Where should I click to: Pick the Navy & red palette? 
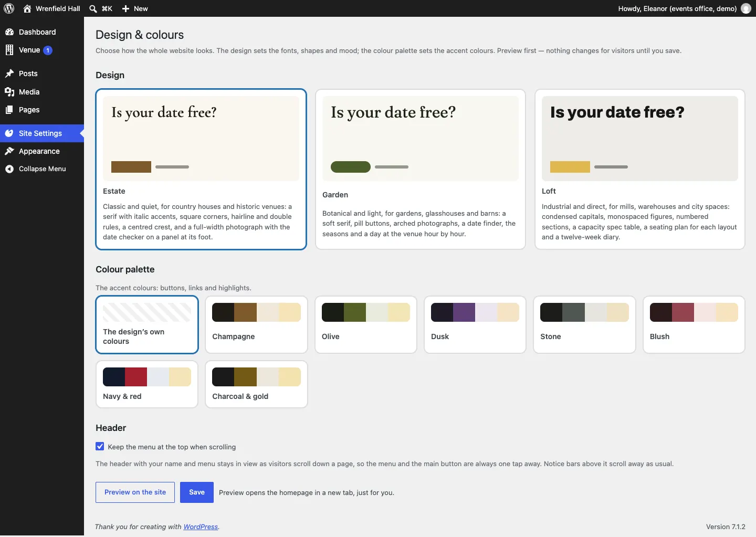(x=147, y=384)
